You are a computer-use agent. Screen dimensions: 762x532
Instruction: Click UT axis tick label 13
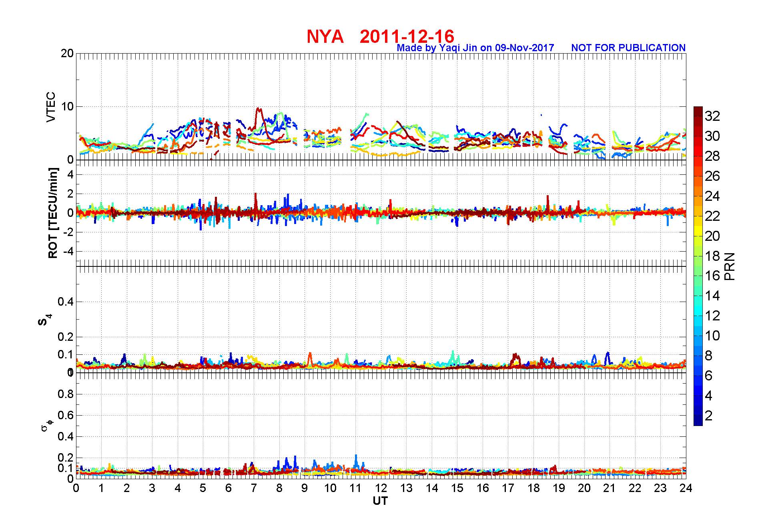point(406,488)
